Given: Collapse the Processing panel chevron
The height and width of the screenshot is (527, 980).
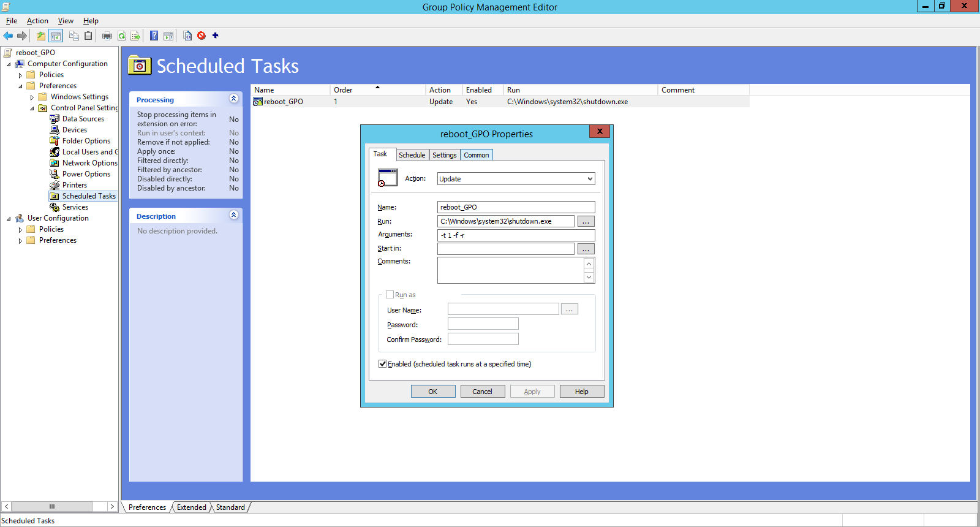Looking at the screenshot, I should (233, 99).
